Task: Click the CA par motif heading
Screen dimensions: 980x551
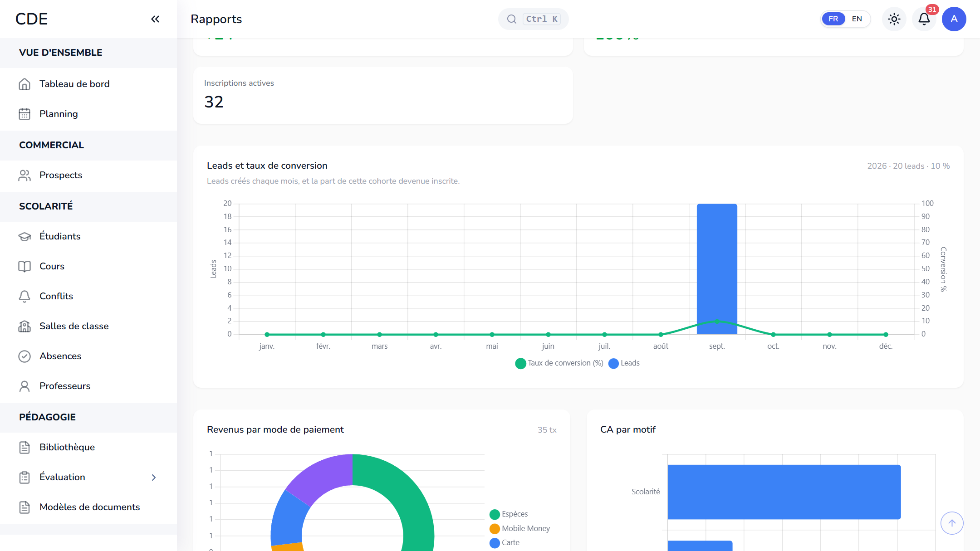Action: pyautogui.click(x=628, y=430)
